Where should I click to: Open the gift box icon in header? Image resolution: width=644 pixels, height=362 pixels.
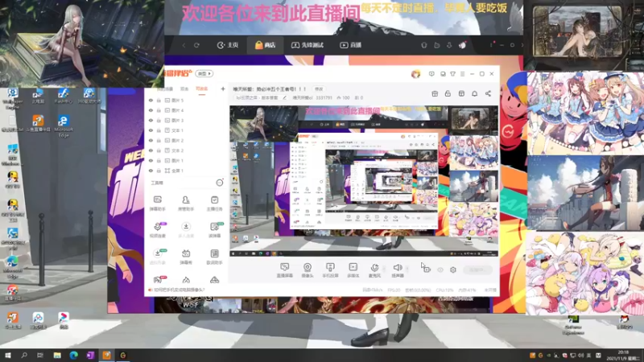click(435, 93)
